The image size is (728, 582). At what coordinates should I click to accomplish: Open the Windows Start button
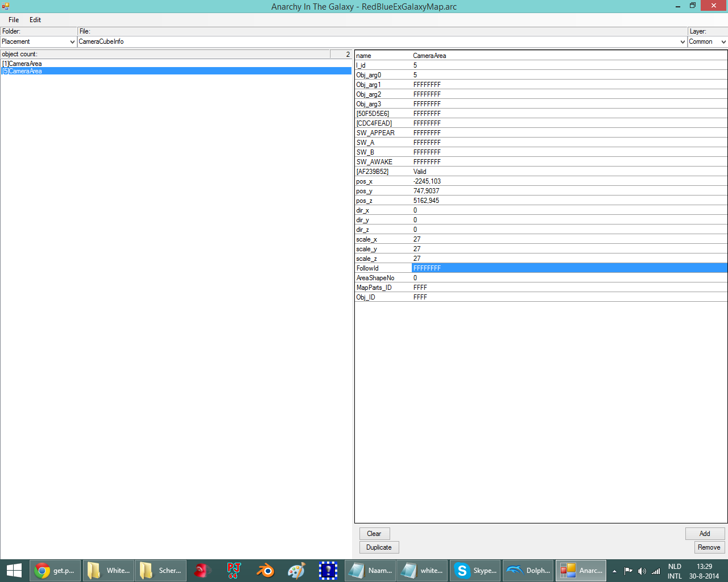coord(14,571)
